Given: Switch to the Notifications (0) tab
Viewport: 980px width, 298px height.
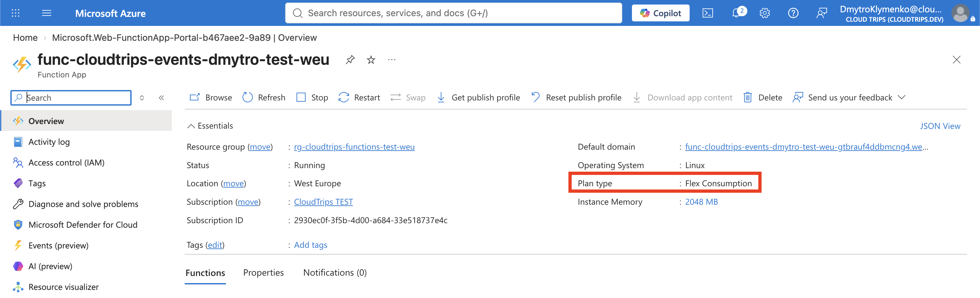Looking at the screenshot, I should [x=335, y=273].
